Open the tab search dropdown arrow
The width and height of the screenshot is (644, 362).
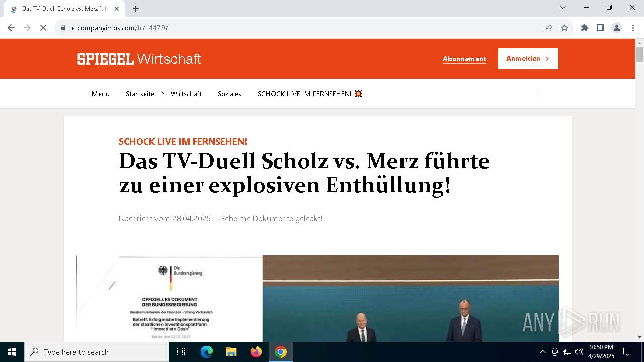click(x=563, y=7)
